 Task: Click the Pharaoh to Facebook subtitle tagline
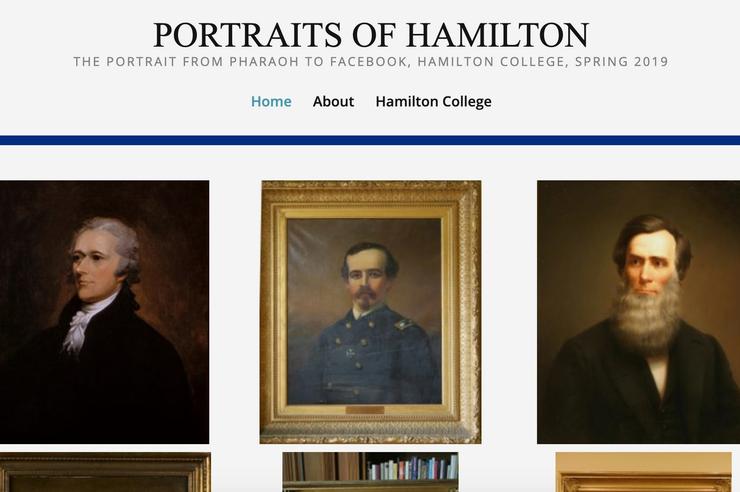click(x=371, y=62)
